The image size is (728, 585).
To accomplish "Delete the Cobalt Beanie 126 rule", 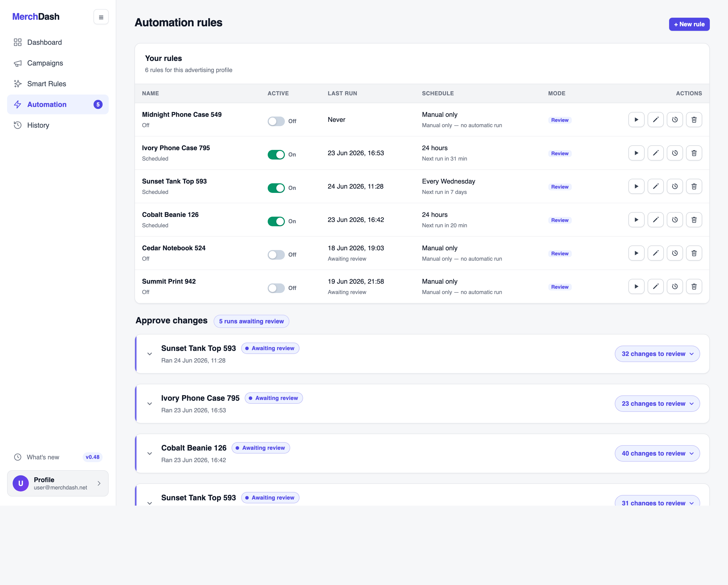I will 694,220.
